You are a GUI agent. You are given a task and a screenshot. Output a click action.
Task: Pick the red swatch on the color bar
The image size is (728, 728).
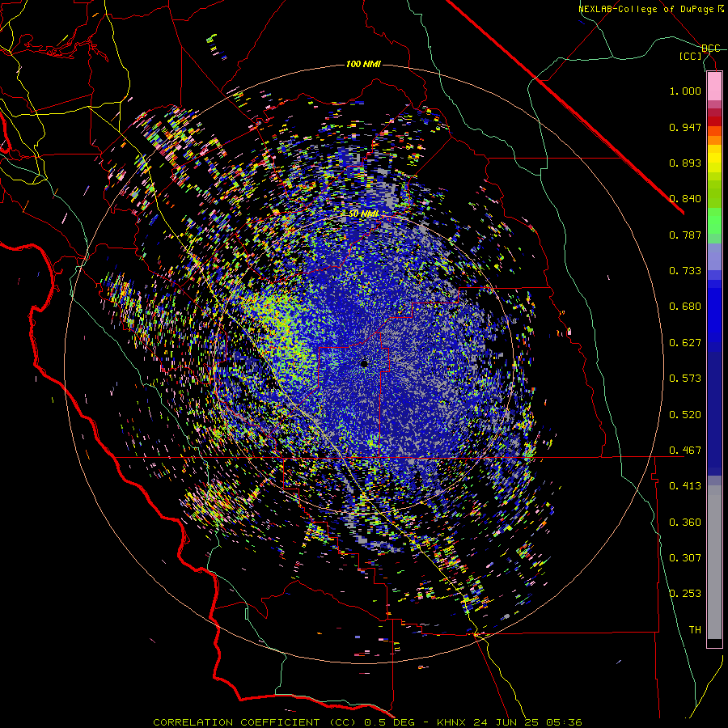tap(714, 121)
